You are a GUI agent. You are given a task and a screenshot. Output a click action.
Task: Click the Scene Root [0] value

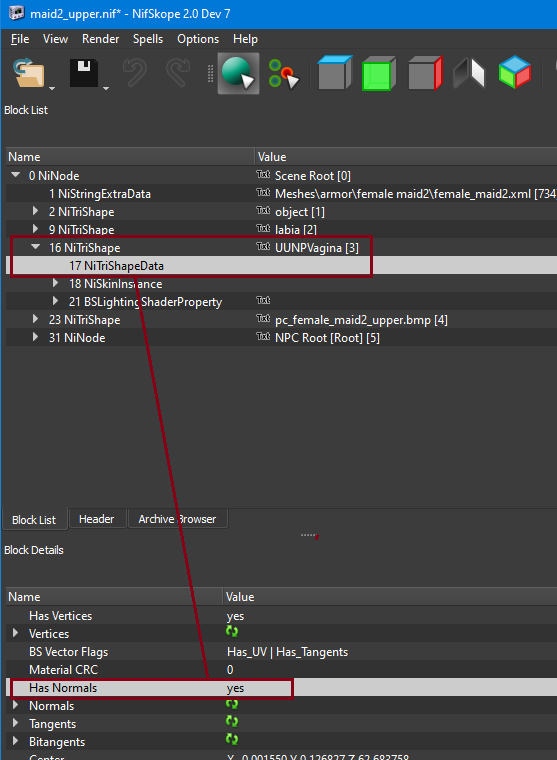pos(313,175)
